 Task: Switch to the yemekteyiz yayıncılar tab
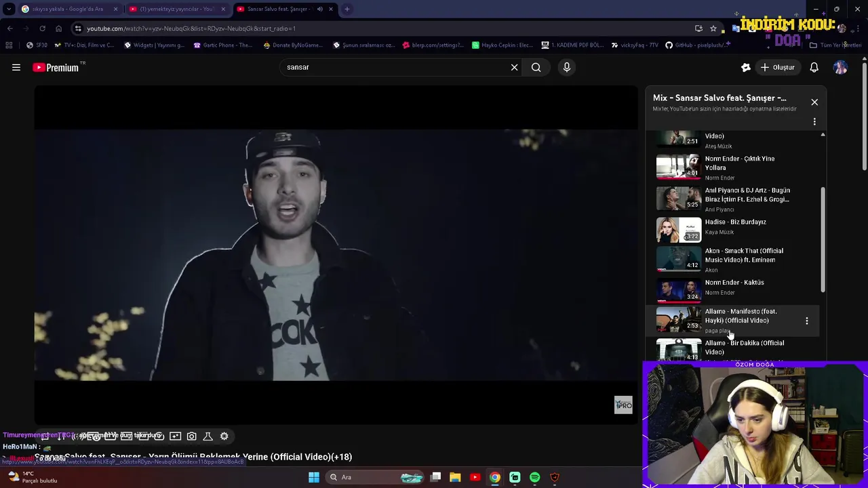pyautogui.click(x=176, y=9)
